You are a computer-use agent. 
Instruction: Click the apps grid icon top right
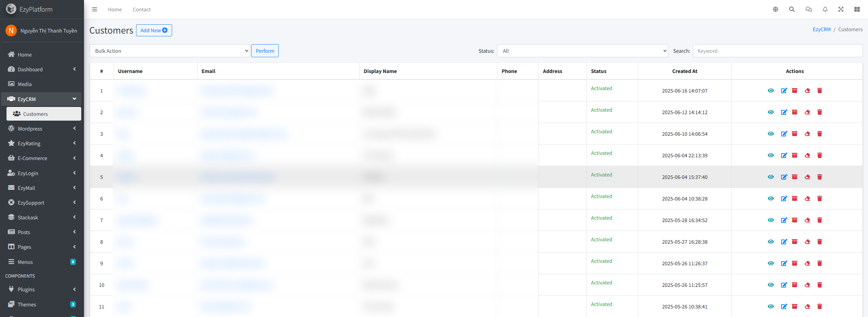point(857,9)
